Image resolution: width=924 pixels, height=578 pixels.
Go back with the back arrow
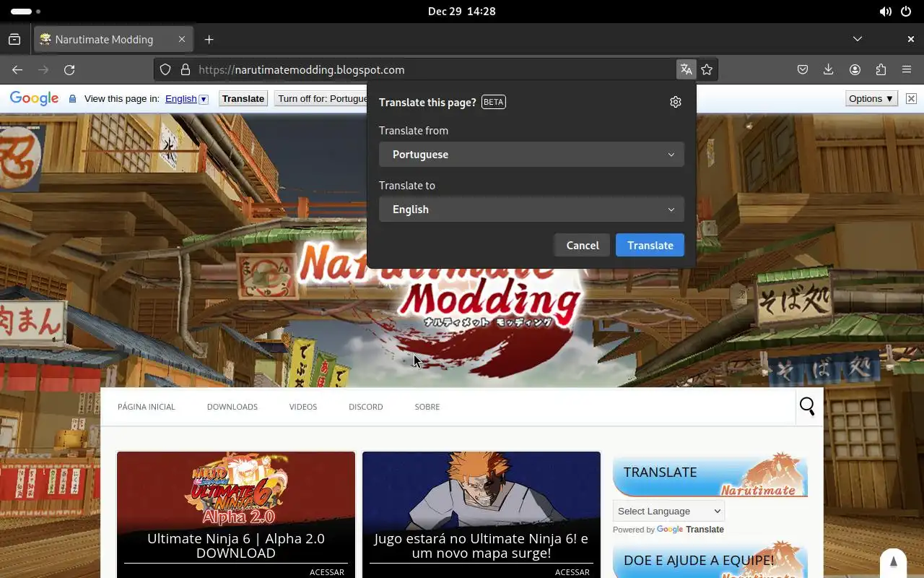pos(17,70)
